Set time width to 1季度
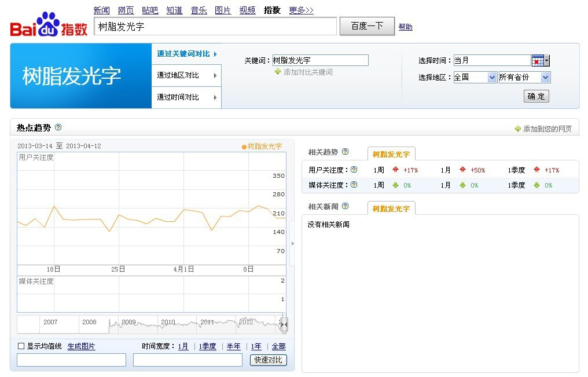Screen dimensions: 588x377 [207, 346]
